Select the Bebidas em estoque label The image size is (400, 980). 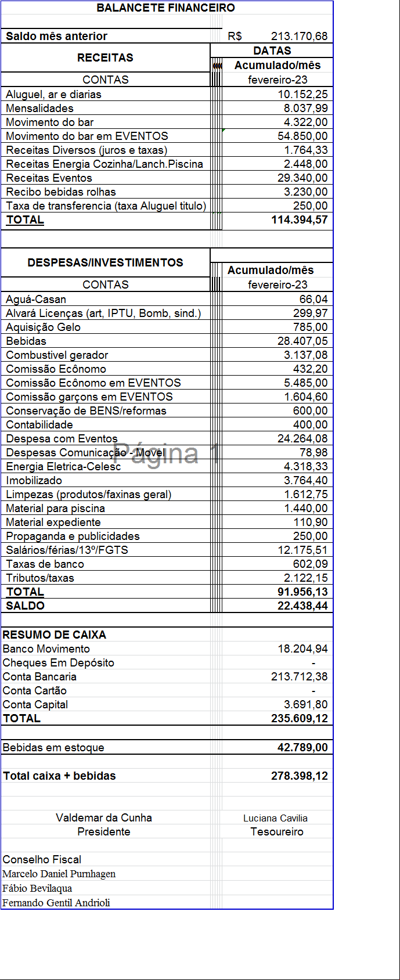click(x=53, y=747)
